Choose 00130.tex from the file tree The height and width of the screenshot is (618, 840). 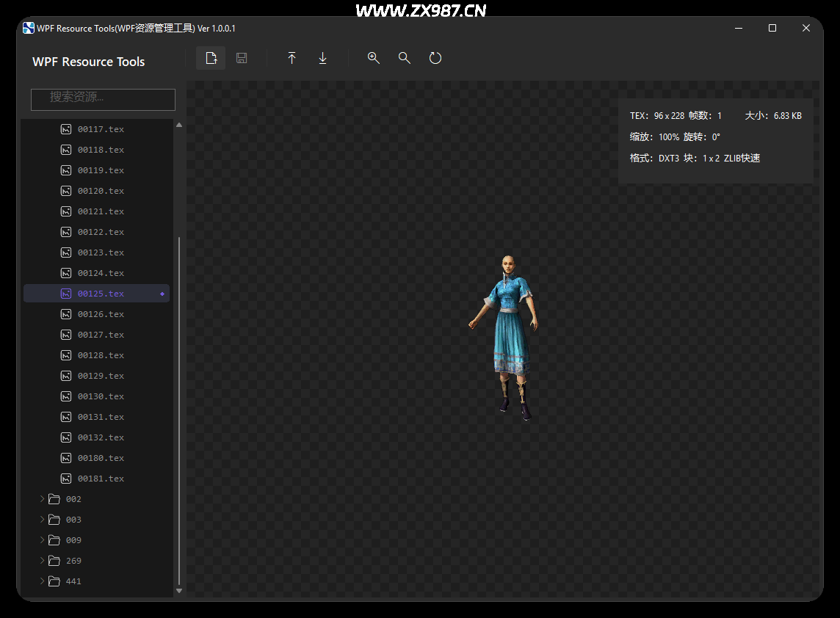(x=101, y=396)
